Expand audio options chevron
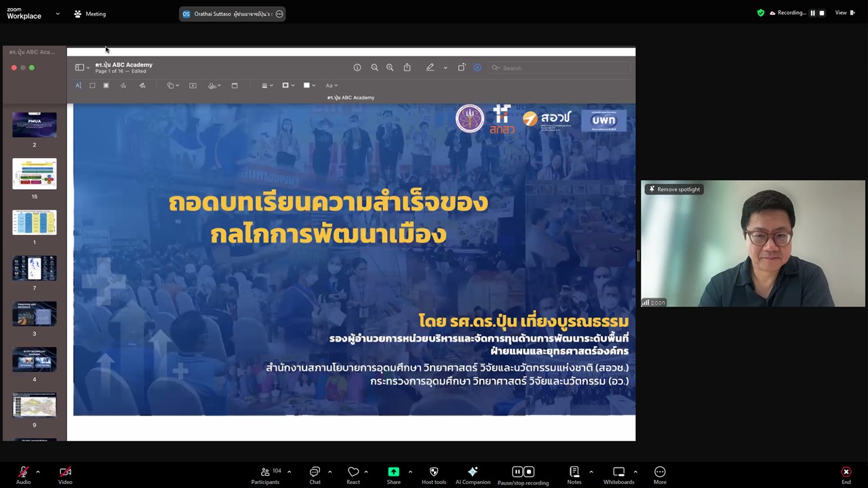Viewport: 868px width, 488px height. [37, 472]
